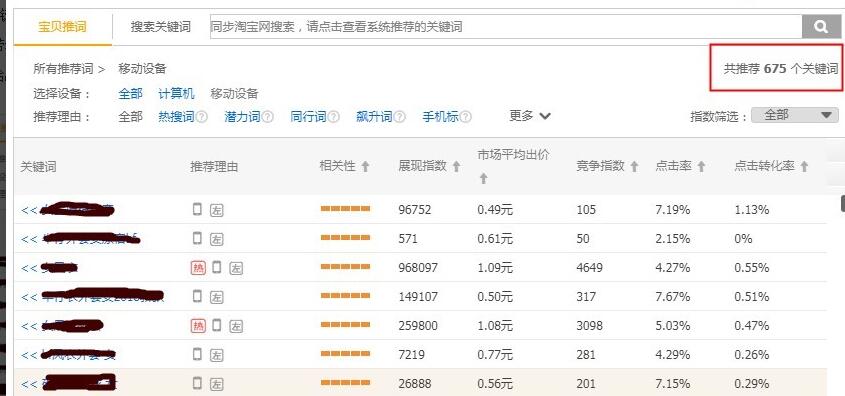Add keyword in 96752 row via << arrows
This screenshot has width=845, height=396.
point(29,210)
